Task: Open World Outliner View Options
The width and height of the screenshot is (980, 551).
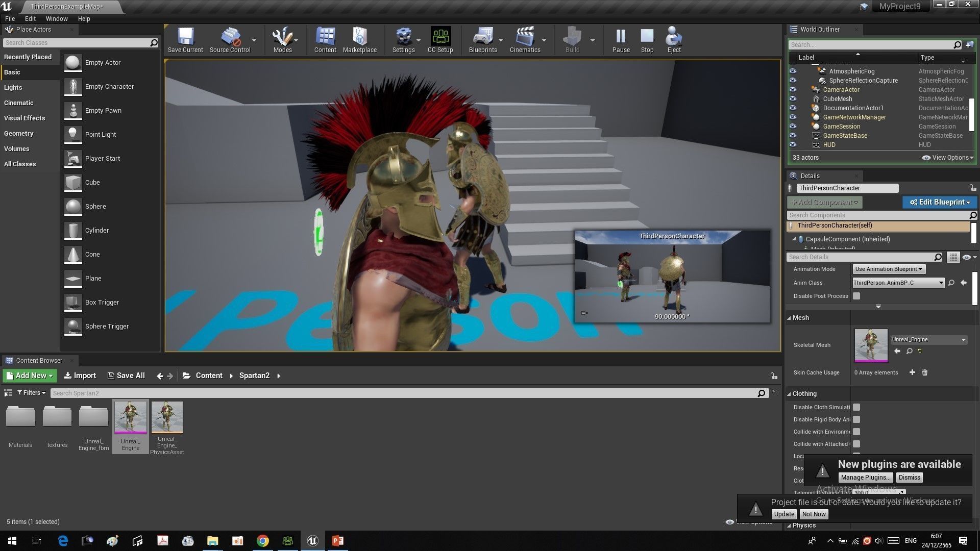Action: tap(948, 158)
